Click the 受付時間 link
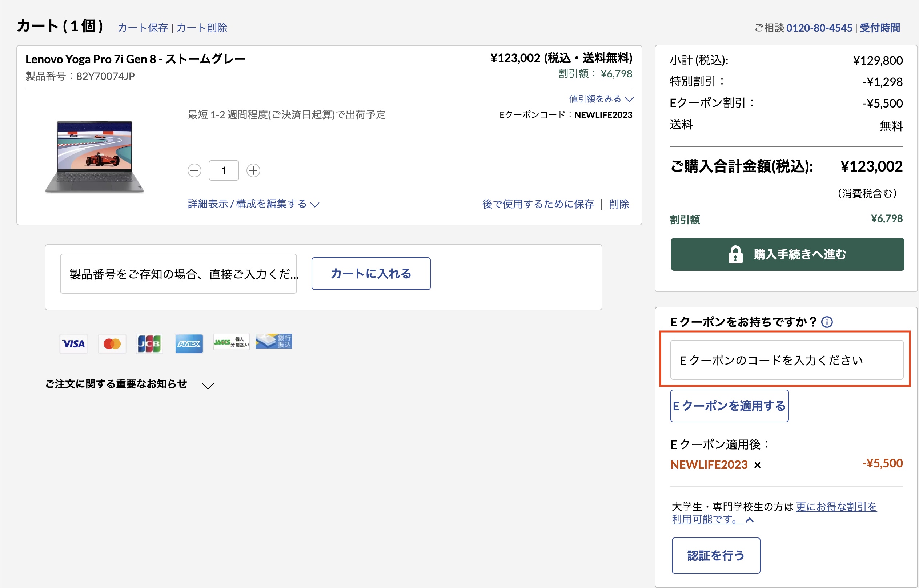Image resolution: width=919 pixels, height=588 pixels. click(x=880, y=28)
